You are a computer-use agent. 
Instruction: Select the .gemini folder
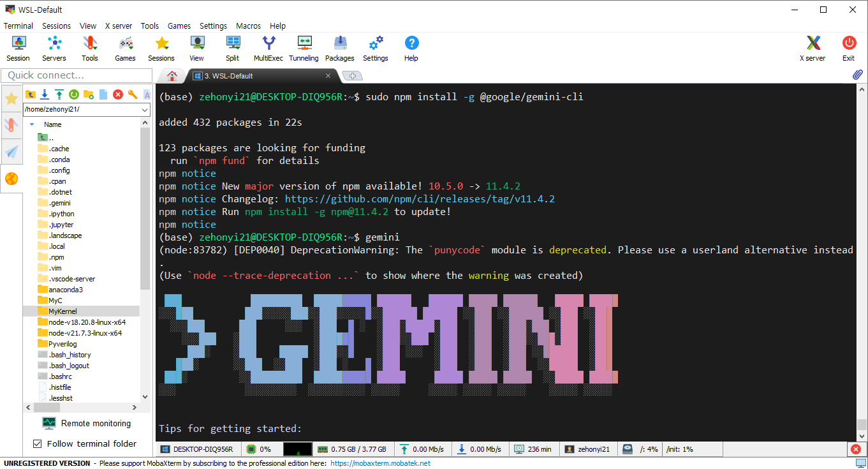(x=59, y=203)
